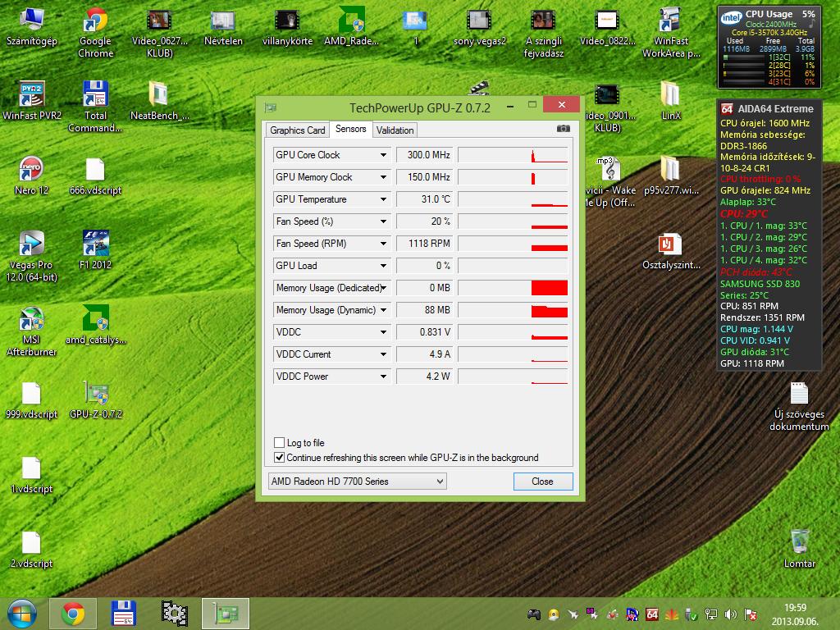Screen dimensions: 840x630
Task: Click the GPU Core Clock history graph
Action: click(514, 155)
